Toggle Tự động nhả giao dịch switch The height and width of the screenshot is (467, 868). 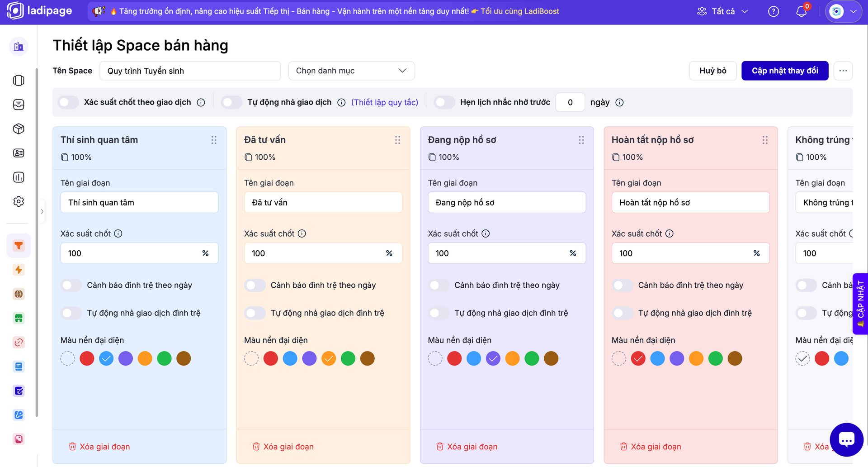tap(232, 102)
